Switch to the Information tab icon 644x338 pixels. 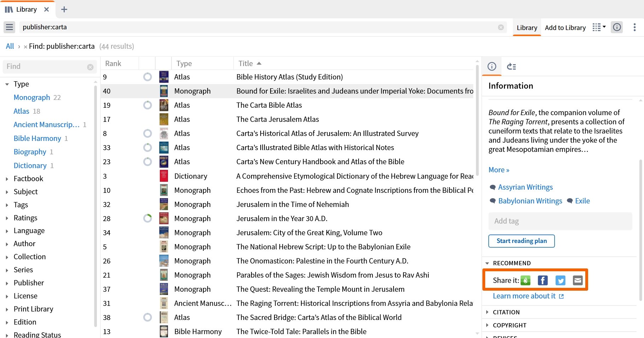492,66
